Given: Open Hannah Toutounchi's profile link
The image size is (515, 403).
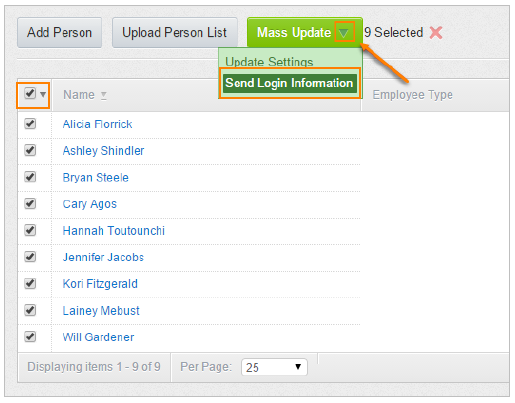Looking at the screenshot, I should (x=114, y=231).
